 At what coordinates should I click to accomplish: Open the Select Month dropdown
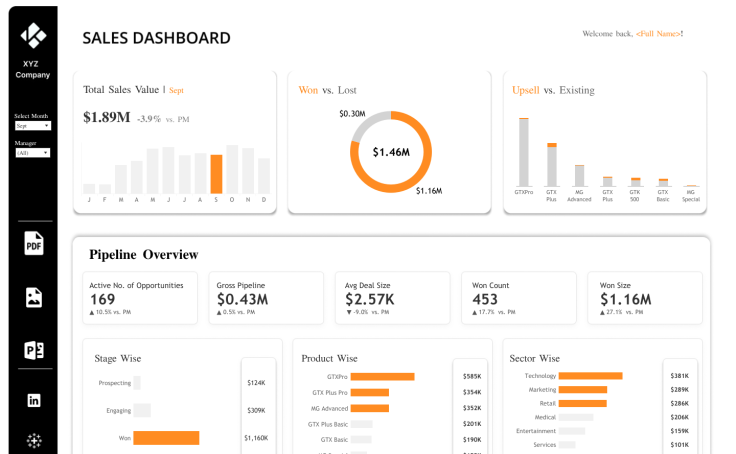[33, 126]
